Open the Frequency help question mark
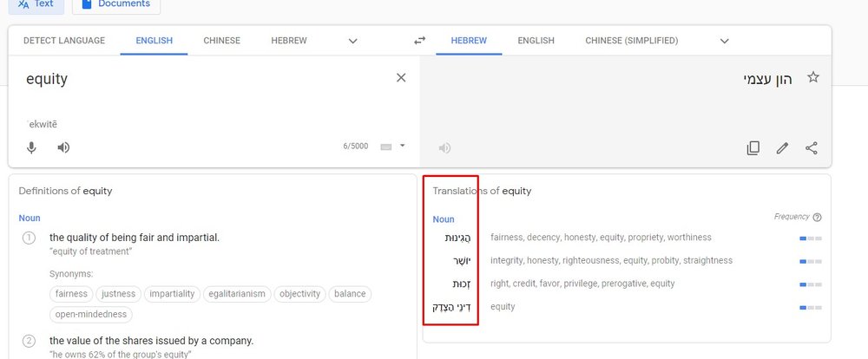Viewport: 868px width, 359px height. [817, 218]
